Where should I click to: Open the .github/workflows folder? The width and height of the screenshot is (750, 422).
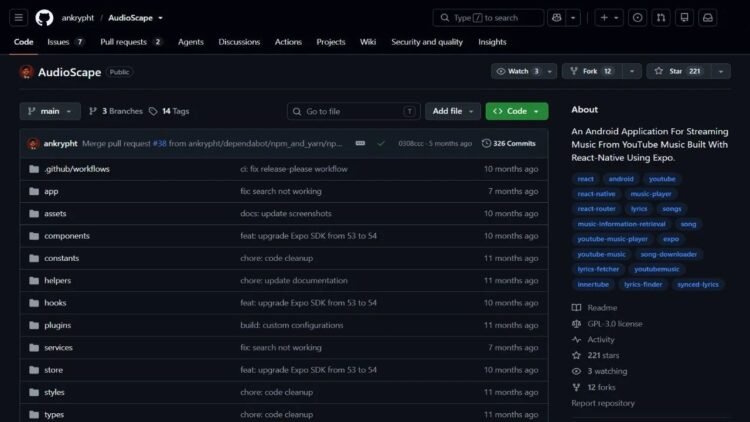77,169
